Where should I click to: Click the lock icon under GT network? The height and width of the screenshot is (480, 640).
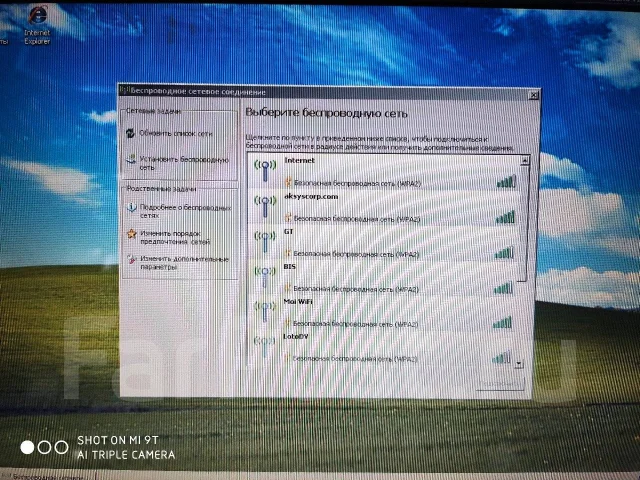[x=288, y=253]
